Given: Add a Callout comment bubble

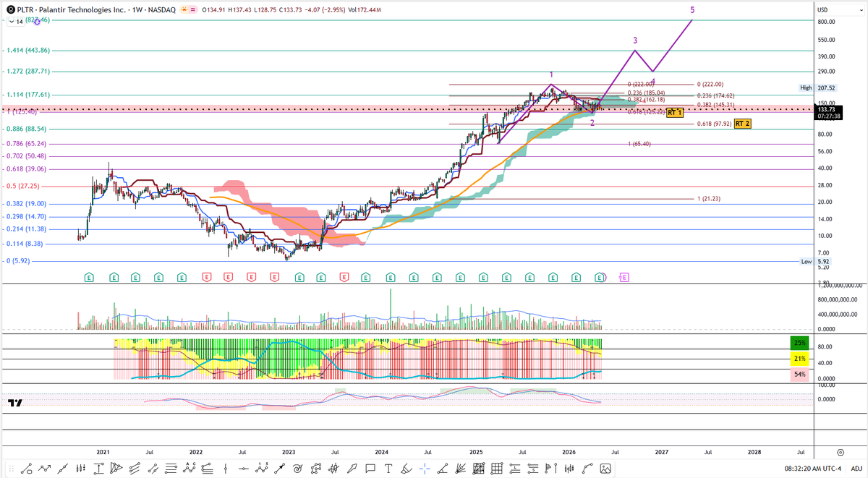Looking at the screenshot, I should pyautogui.click(x=370, y=469).
